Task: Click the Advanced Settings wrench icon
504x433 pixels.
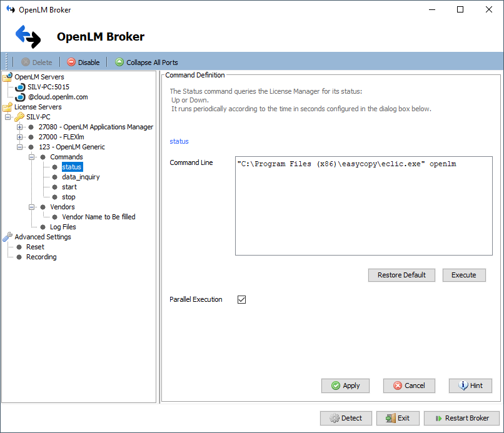Action: [8, 237]
